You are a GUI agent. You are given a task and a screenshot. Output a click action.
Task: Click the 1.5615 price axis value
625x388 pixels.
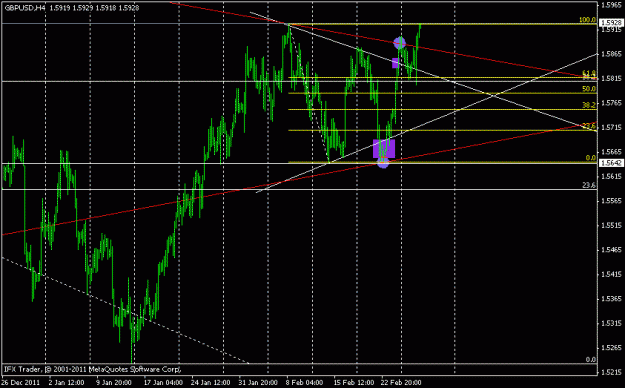[611, 176]
